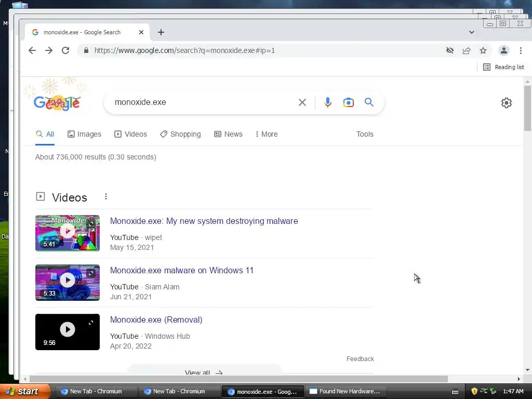
Task: Start voice search with microphone
Action: (x=327, y=102)
